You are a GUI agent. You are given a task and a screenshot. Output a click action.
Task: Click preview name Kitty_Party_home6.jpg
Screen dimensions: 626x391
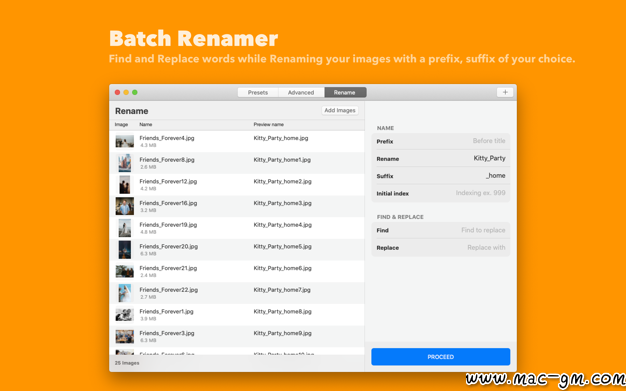coord(282,268)
